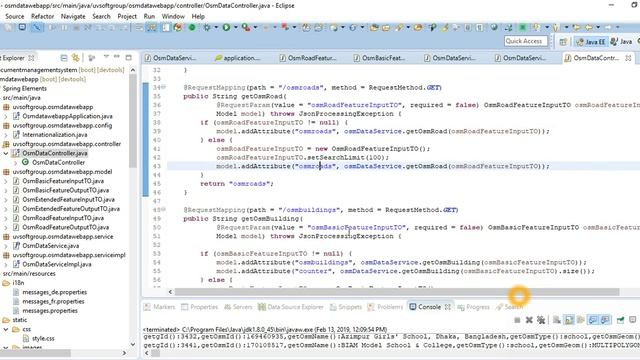This screenshot has width=640, height=360.
Task: Collapse the getOsmRoad method fold at line 34
Action: tap(163, 87)
